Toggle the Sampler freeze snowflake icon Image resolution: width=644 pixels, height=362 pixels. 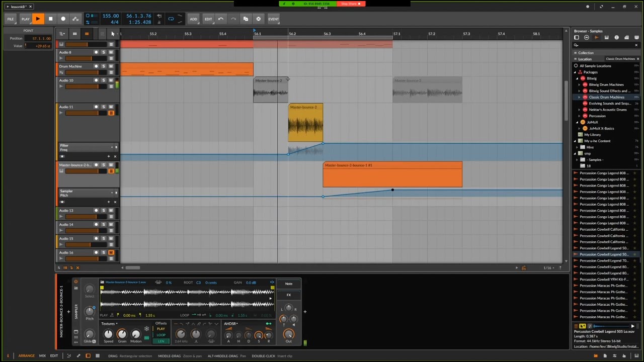coord(146,329)
